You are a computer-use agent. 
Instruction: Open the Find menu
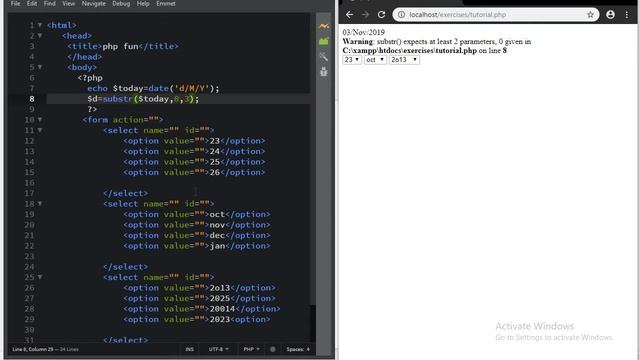click(x=49, y=4)
